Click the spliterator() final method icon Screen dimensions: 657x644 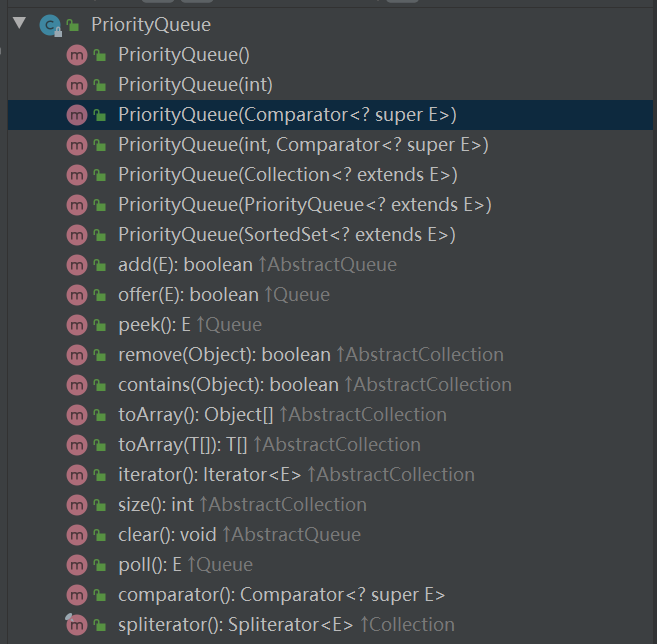point(76,625)
